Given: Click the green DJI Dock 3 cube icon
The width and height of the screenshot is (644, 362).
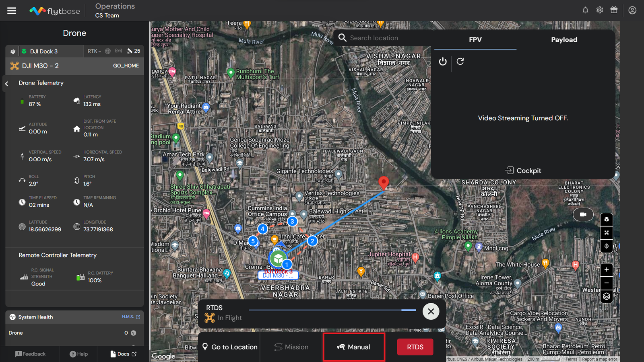Looking at the screenshot, I should (24, 51).
